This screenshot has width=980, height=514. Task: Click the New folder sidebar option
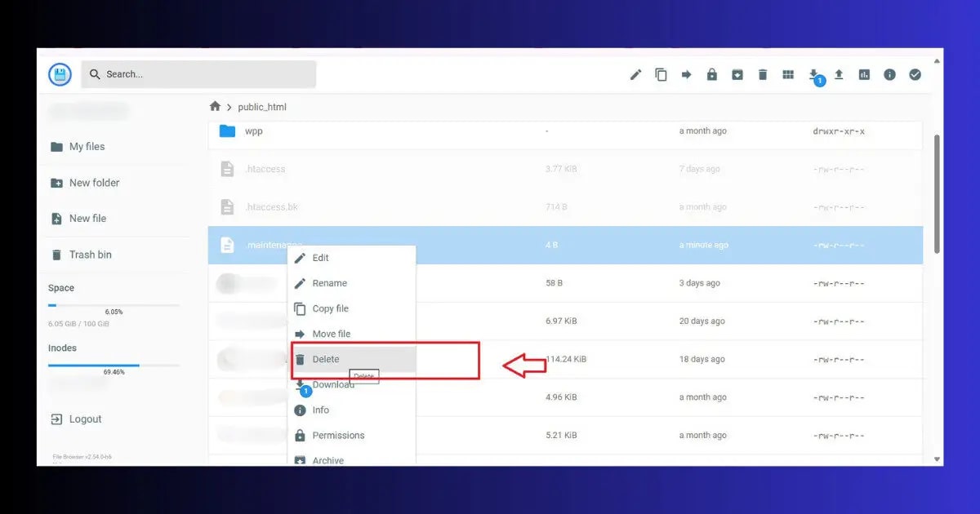[94, 182]
